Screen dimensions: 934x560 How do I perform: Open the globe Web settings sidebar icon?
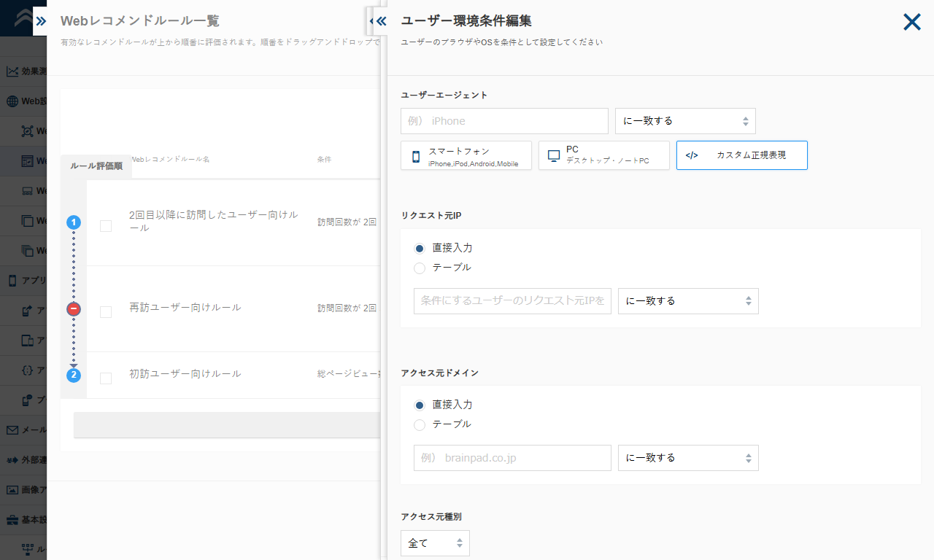click(12, 101)
